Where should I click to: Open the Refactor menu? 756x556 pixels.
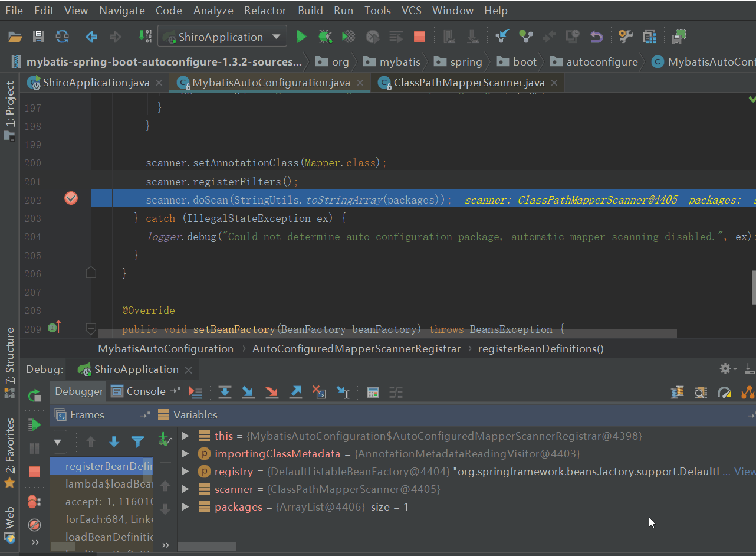[x=265, y=11]
